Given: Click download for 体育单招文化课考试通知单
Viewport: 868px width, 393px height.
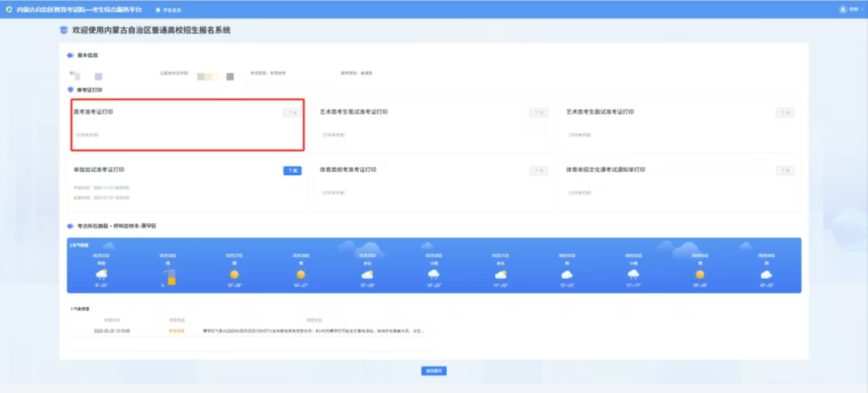Looking at the screenshot, I should pos(784,170).
